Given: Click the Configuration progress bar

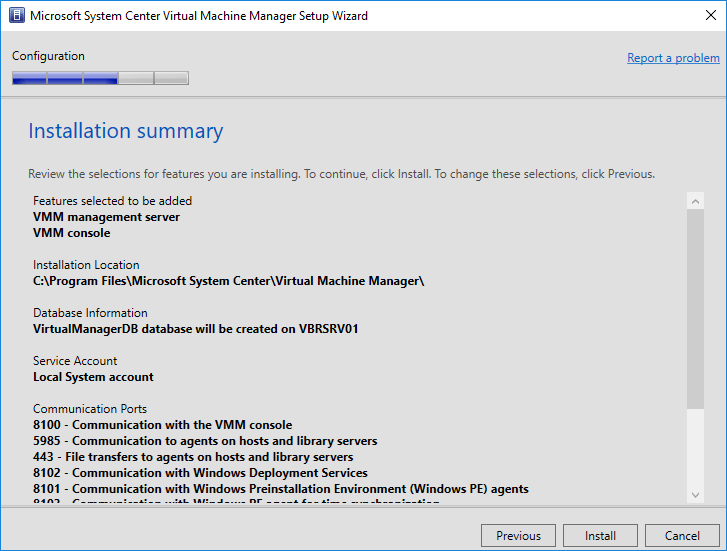Looking at the screenshot, I should 100,78.
